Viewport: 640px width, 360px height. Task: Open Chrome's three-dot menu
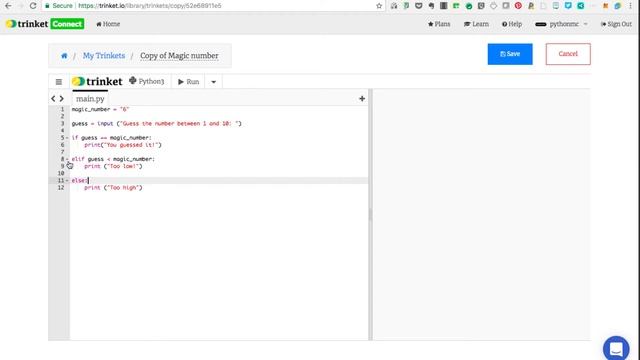pyautogui.click(x=631, y=6)
